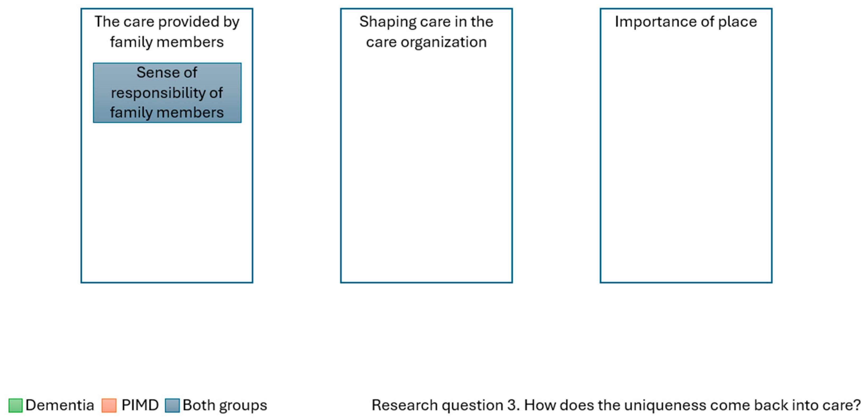The height and width of the screenshot is (420, 868).
Task: Click the "Shaping care in the" heading line
Action: pos(426,22)
